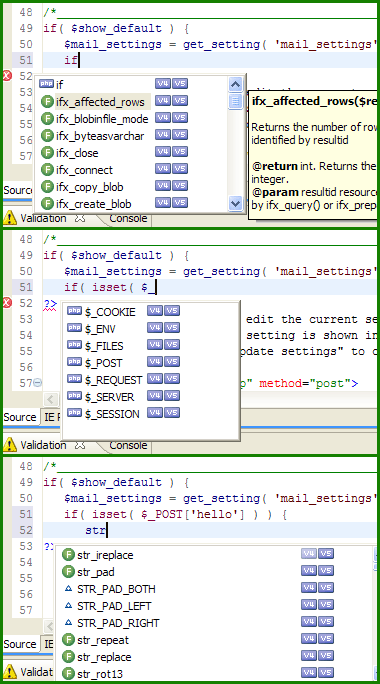Click the function icon for ifx_blobinfile_mode
The height and width of the screenshot is (684, 380).
point(47,119)
